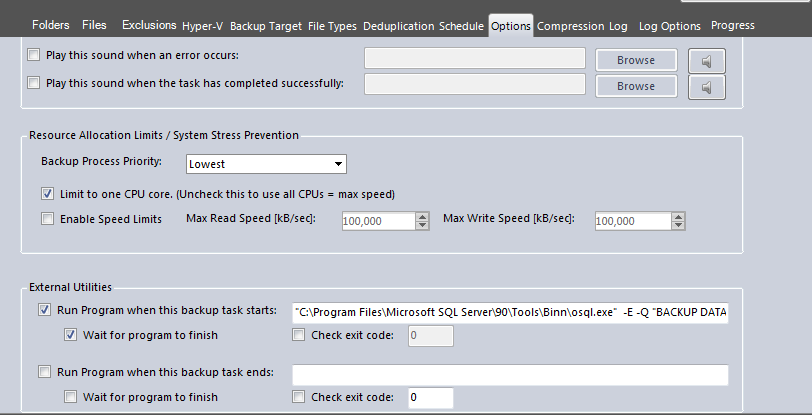Screen dimensions: 812x415
Task: Preview the success sound with speaker icon
Action: click(x=706, y=87)
